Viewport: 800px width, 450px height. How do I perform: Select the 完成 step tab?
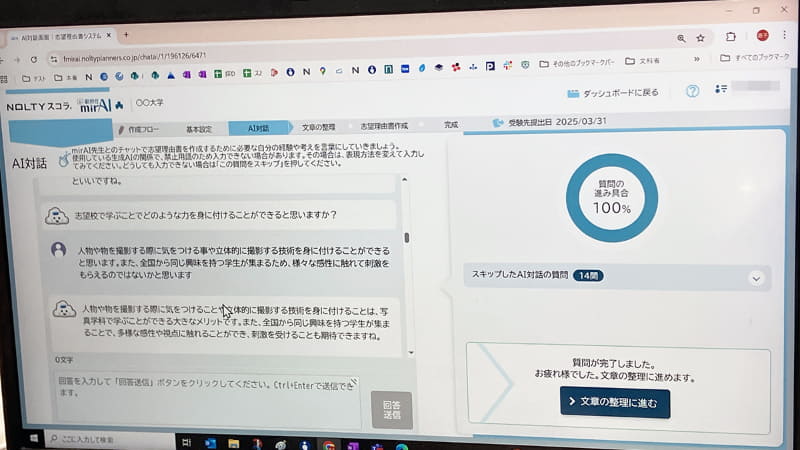(451, 124)
